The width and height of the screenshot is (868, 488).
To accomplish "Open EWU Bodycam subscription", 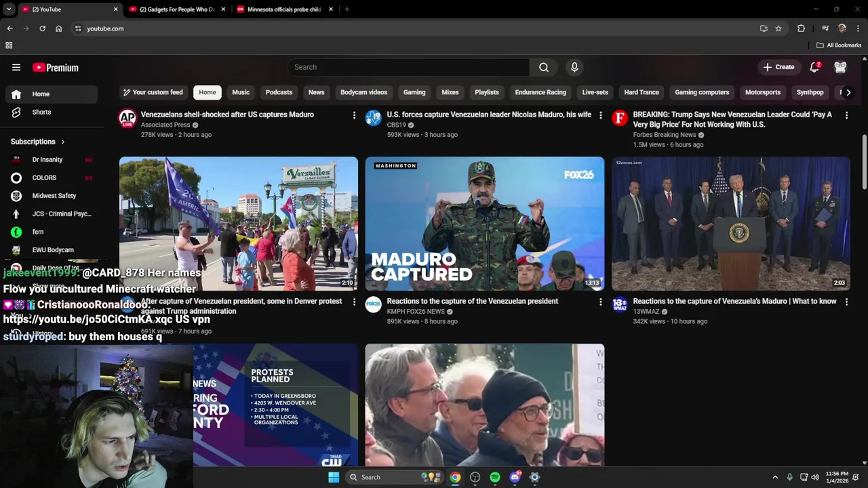I will pos(52,250).
